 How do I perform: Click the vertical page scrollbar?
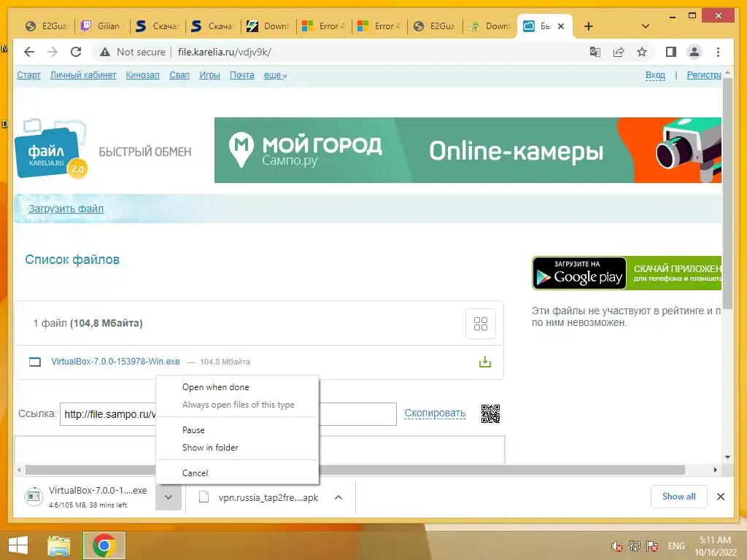(727, 192)
